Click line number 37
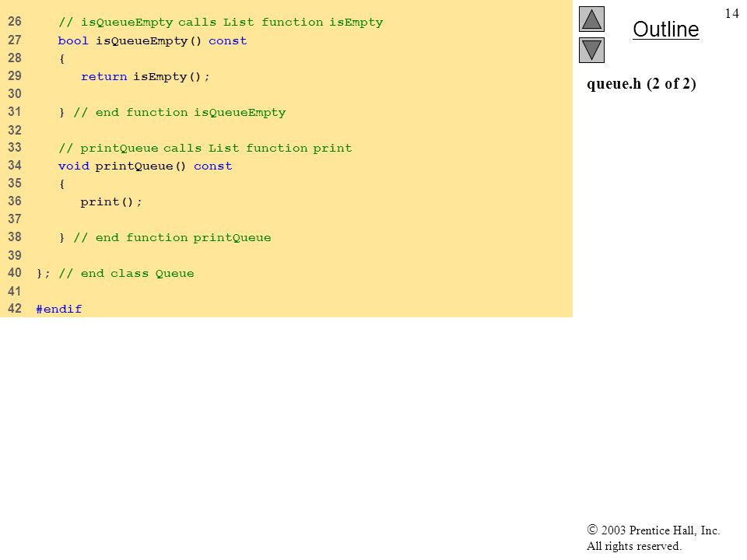The image size is (747, 560). (15, 219)
